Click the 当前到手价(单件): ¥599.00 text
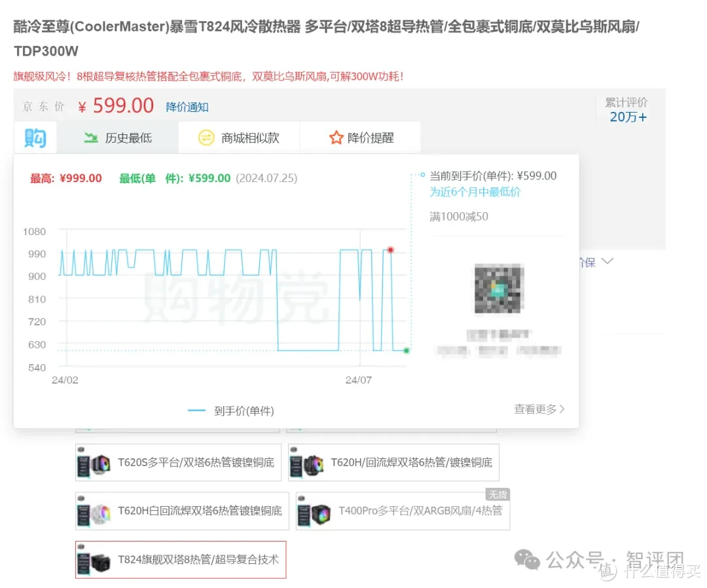This screenshot has height=588, width=707. tap(493, 176)
